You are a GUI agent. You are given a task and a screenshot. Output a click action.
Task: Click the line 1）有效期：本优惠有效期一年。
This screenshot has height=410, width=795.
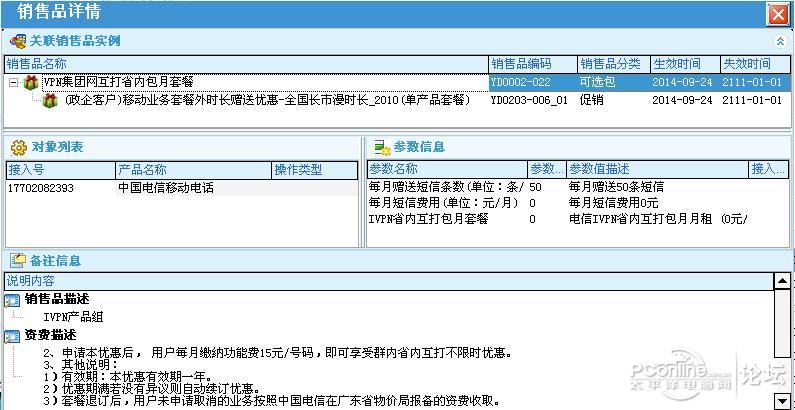127,377
